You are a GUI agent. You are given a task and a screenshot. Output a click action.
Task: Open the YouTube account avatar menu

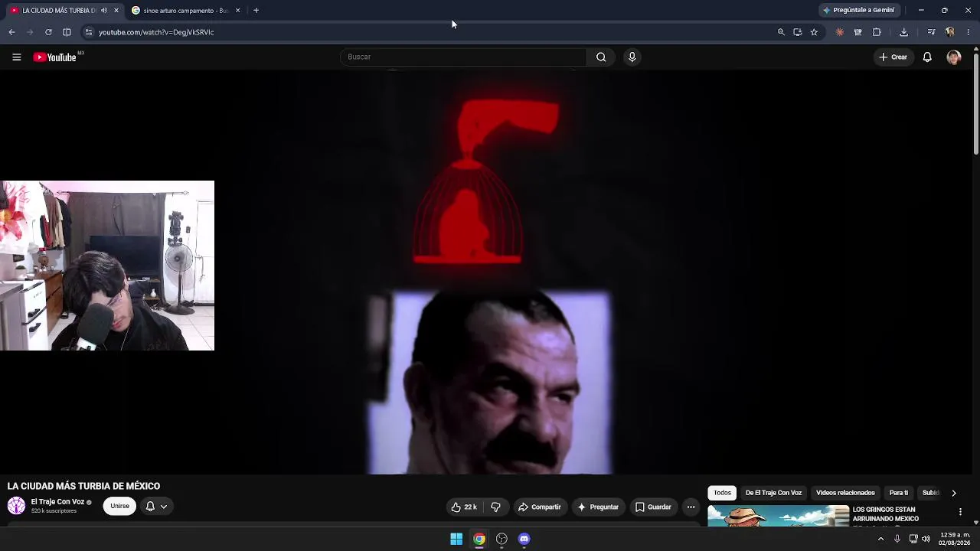(953, 57)
